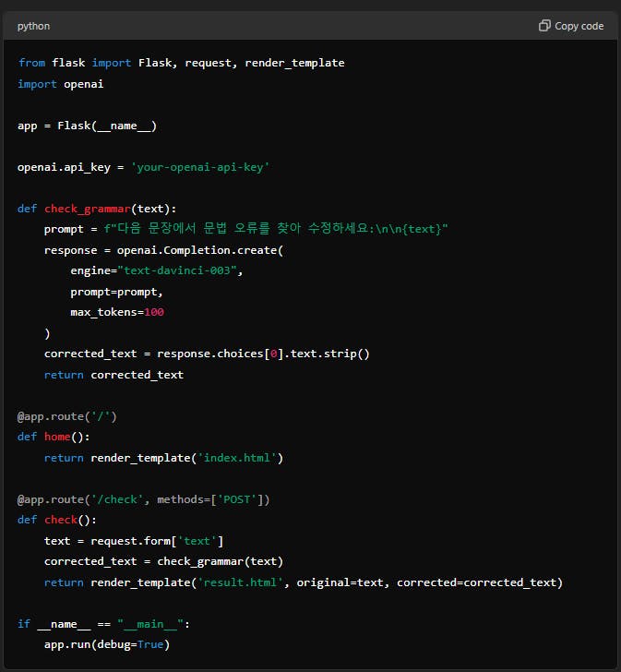Click 'openai.Completion.create(' text
The width and height of the screenshot is (621, 672).
click(200, 250)
